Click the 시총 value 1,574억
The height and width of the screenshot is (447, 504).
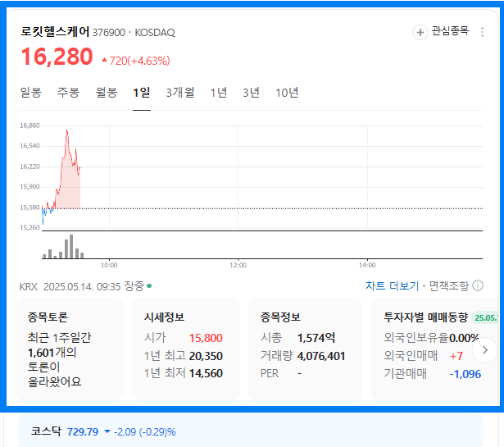click(x=316, y=338)
